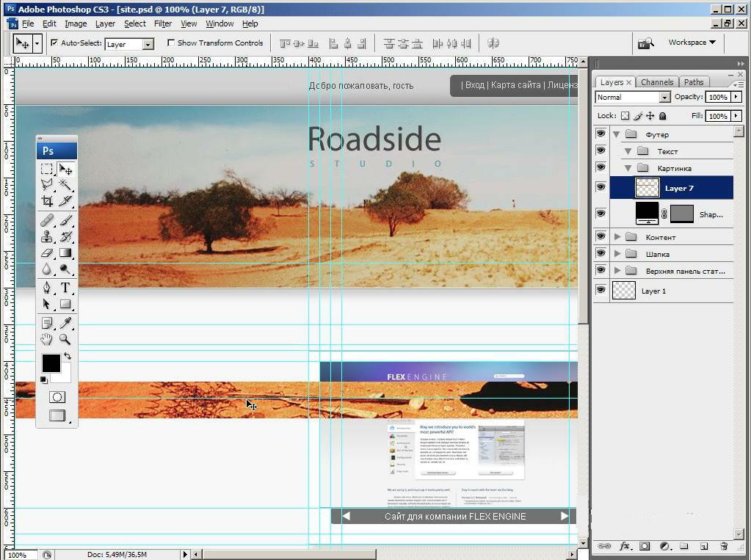
Task: Hide the Текст group
Action: pos(601,151)
